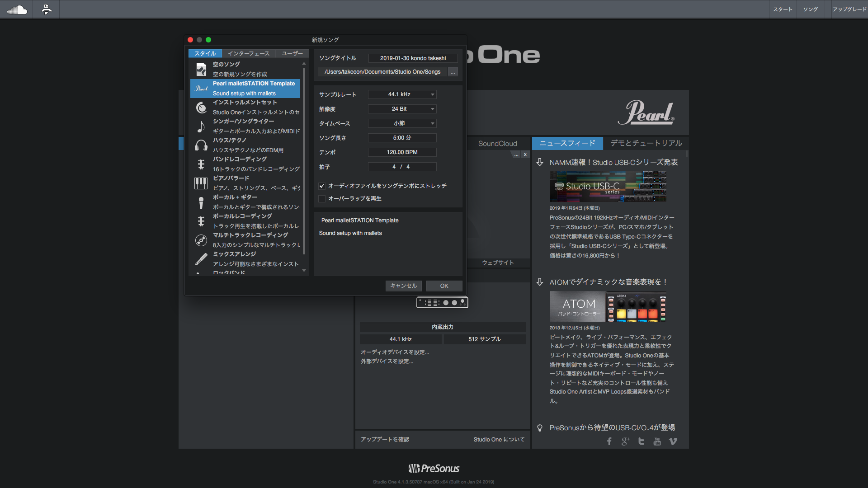Viewport: 868px width, 488px height.
Task: Open PreSonus Vimeo icon
Action: pyautogui.click(x=673, y=441)
